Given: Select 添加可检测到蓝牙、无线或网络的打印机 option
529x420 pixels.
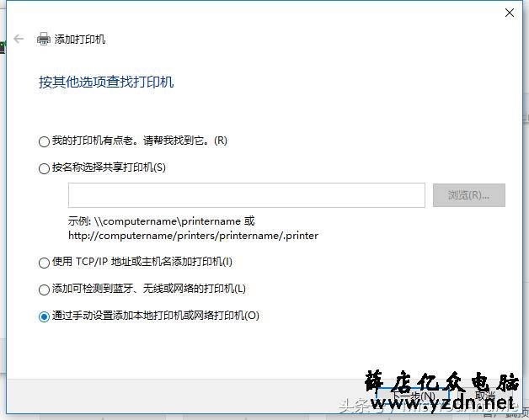Looking at the screenshot, I should 44,290.
